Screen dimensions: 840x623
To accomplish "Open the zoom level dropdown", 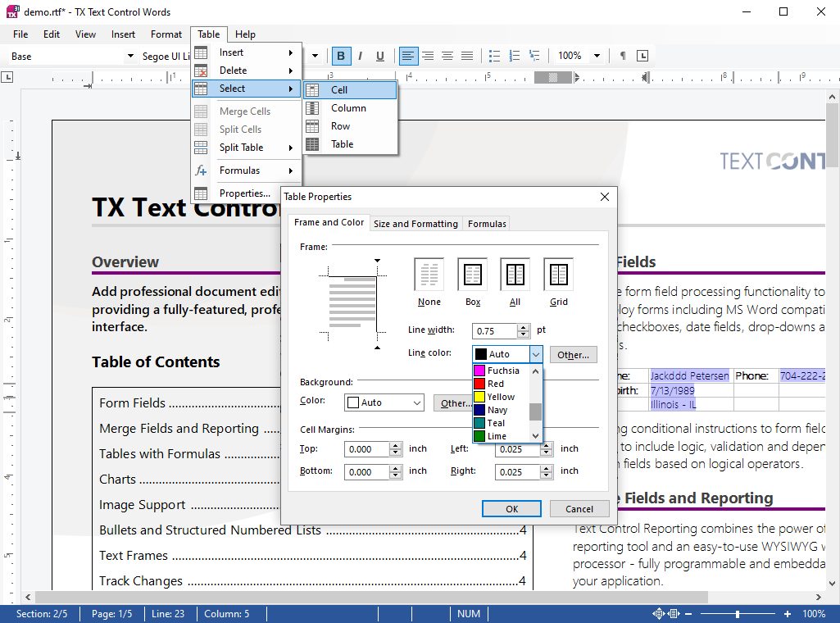I will coord(598,56).
